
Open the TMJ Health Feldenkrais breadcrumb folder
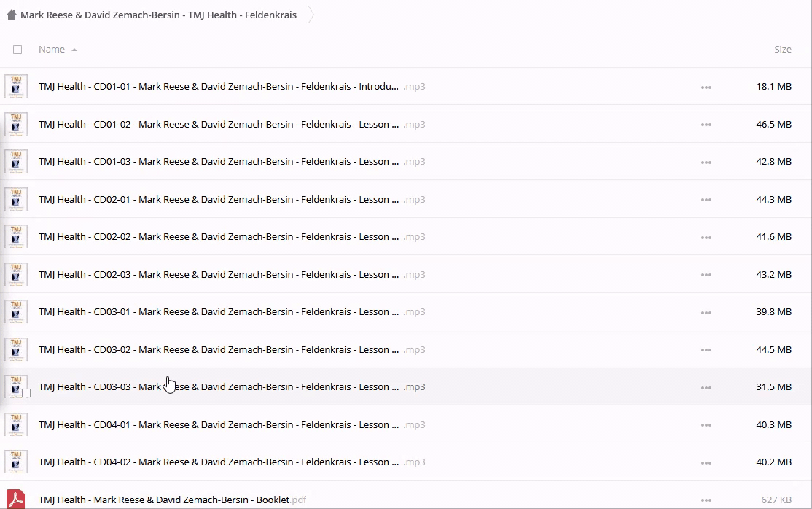(158, 15)
